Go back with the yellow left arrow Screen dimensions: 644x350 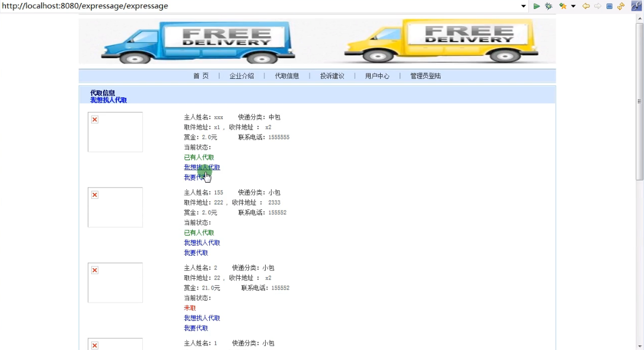[x=586, y=6]
